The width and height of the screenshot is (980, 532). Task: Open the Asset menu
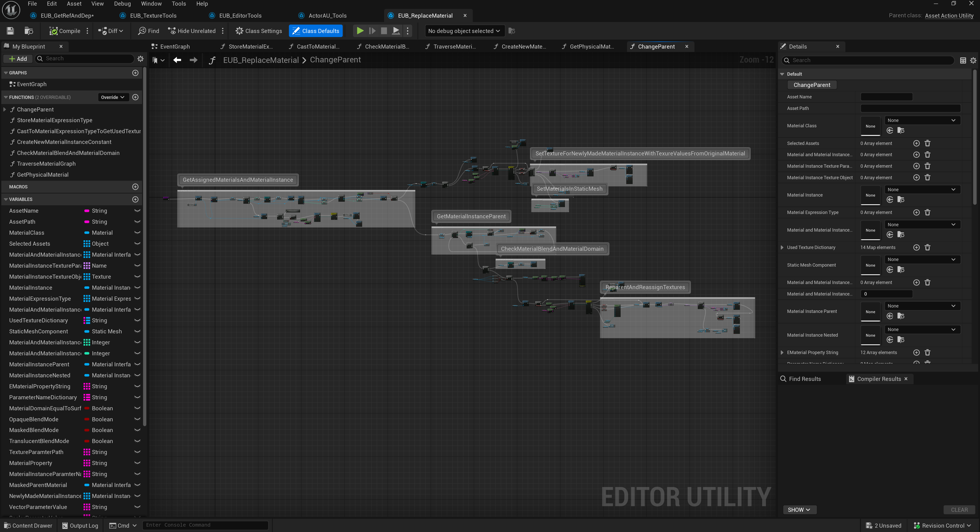click(x=74, y=4)
